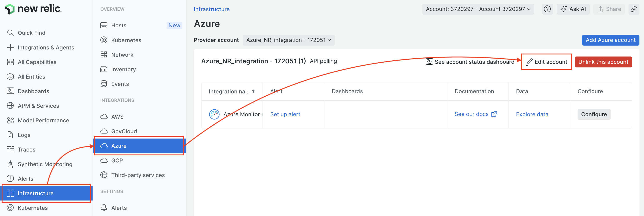Image resolution: width=644 pixels, height=216 pixels.
Task: Click the Inventory icon
Action: pos(104,69)
